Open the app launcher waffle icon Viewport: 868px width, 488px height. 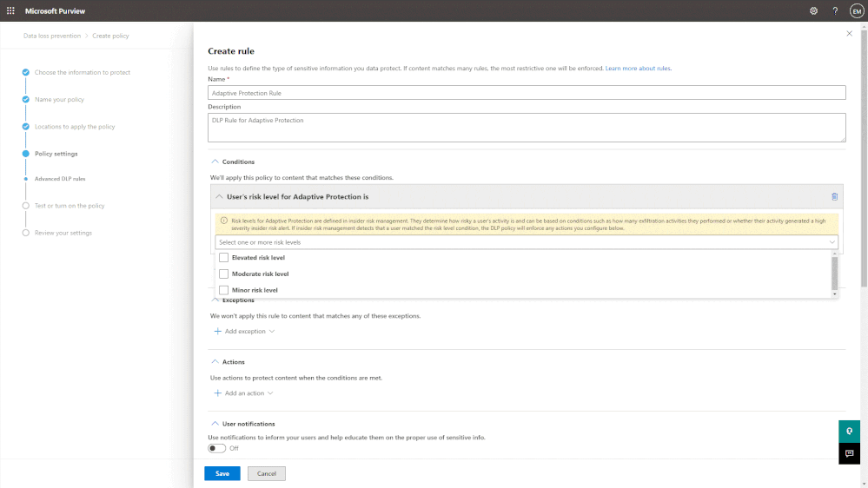pyautogui.click(x=10, y=10)
